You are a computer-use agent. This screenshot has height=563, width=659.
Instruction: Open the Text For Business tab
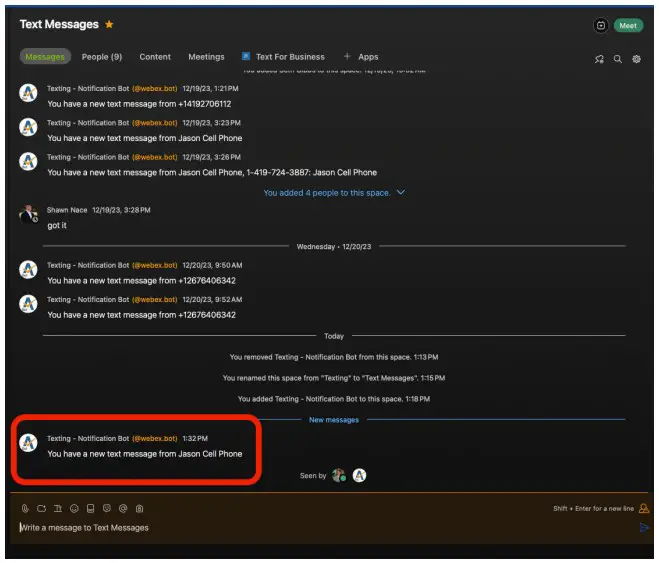pyautogui.click(x=290, y=57)
